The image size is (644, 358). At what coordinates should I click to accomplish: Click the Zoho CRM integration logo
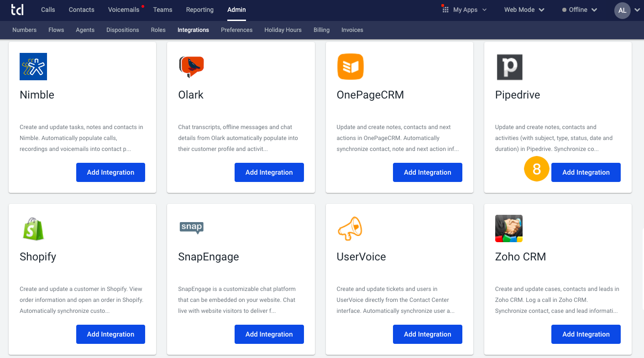(x=508, y=228)
